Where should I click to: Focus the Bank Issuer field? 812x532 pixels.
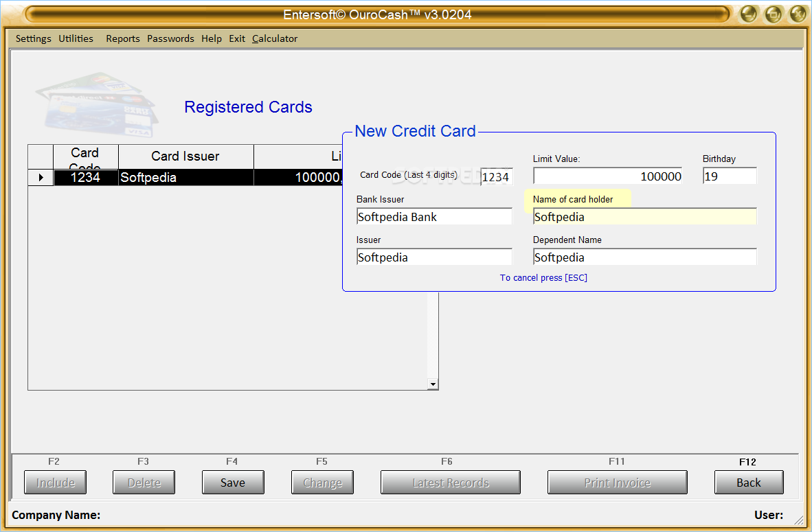coord(434,217)
